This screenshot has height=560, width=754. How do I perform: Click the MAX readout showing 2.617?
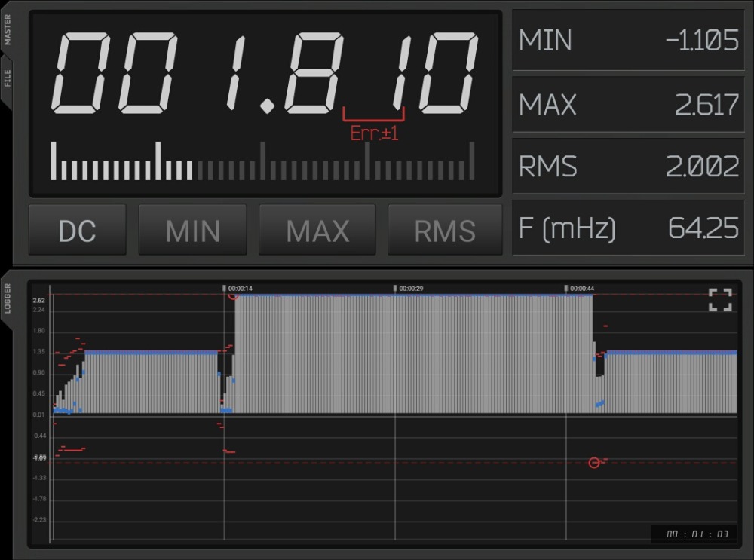pyautogui.click(x=628, y=105)
